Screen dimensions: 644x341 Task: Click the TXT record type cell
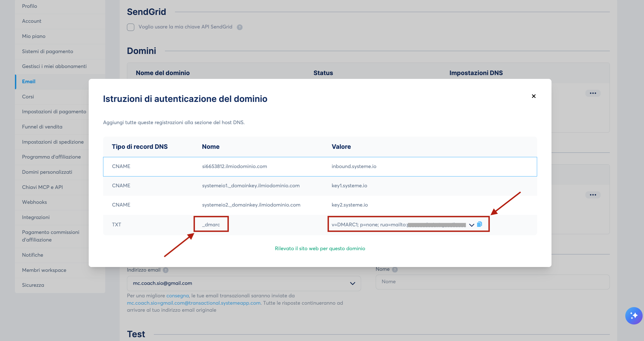click(x=116, y=225)
